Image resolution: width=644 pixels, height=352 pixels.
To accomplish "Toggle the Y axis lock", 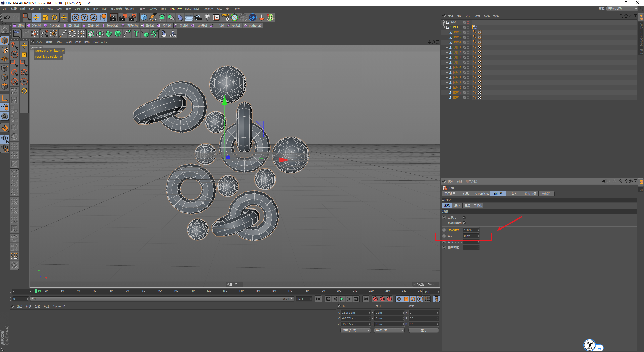I will coord(85,17).
